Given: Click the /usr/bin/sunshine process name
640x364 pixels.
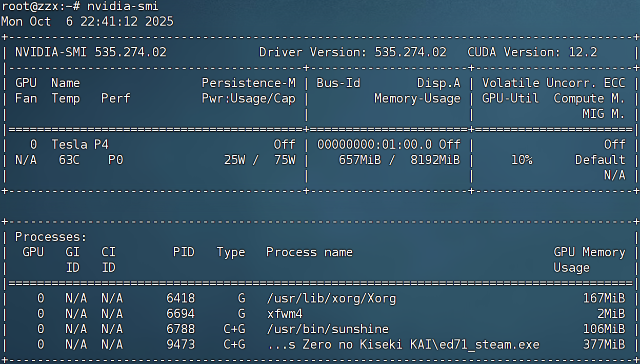Looking at the screenshot, I should [328, 329].
